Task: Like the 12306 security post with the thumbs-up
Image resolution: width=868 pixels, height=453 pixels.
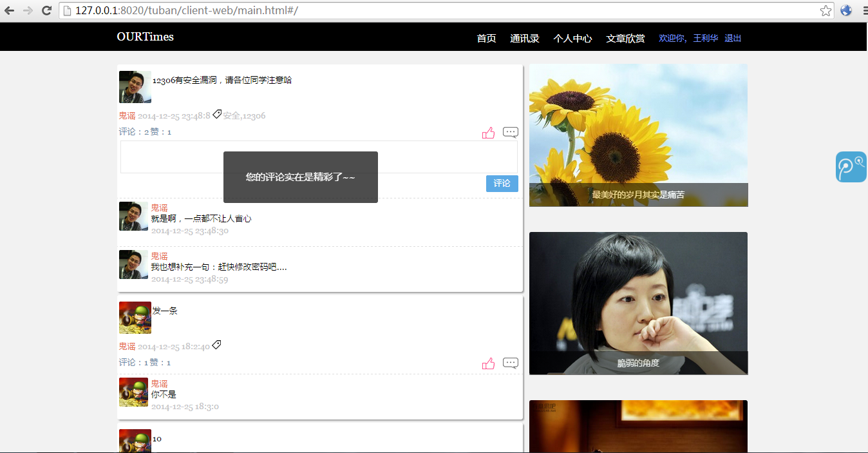Action: (x=489, y=131)
